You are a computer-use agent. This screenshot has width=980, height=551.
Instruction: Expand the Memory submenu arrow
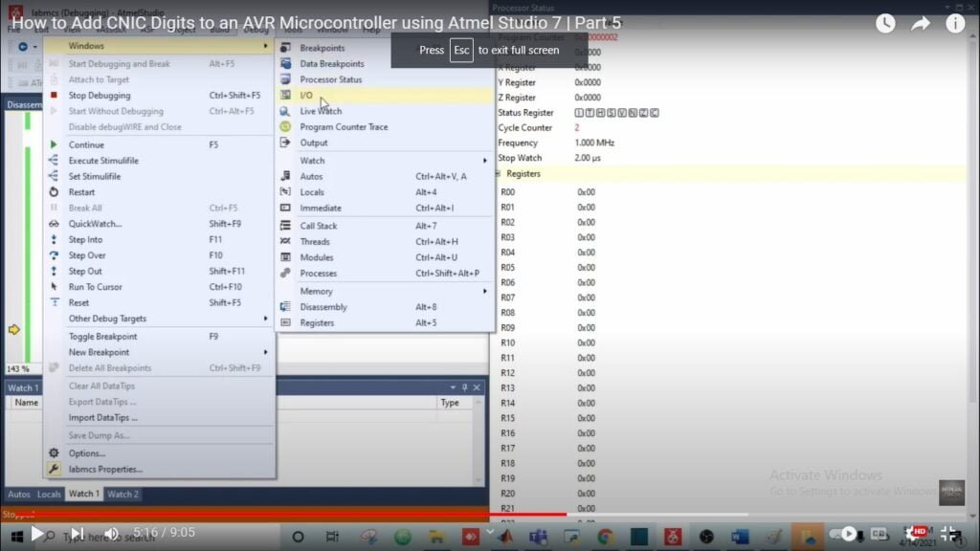point(485,291)
